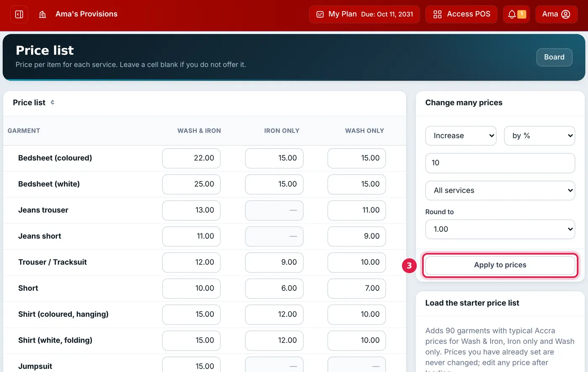Viewport: 588px width, 372px height.
Task: Edit Trouser / Tracksuit Wash & Iron price
Action: pyautogui.click(x=192, y=262)
